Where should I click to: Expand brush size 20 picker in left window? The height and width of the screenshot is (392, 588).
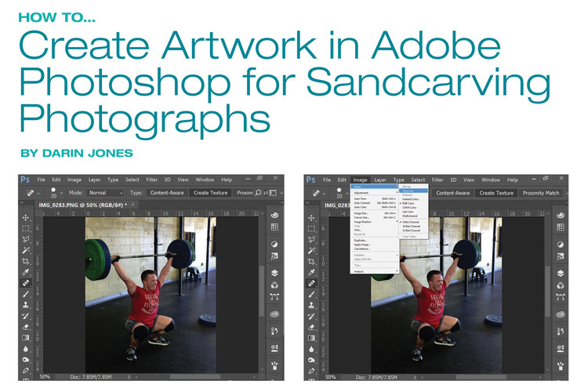[61, 194]
